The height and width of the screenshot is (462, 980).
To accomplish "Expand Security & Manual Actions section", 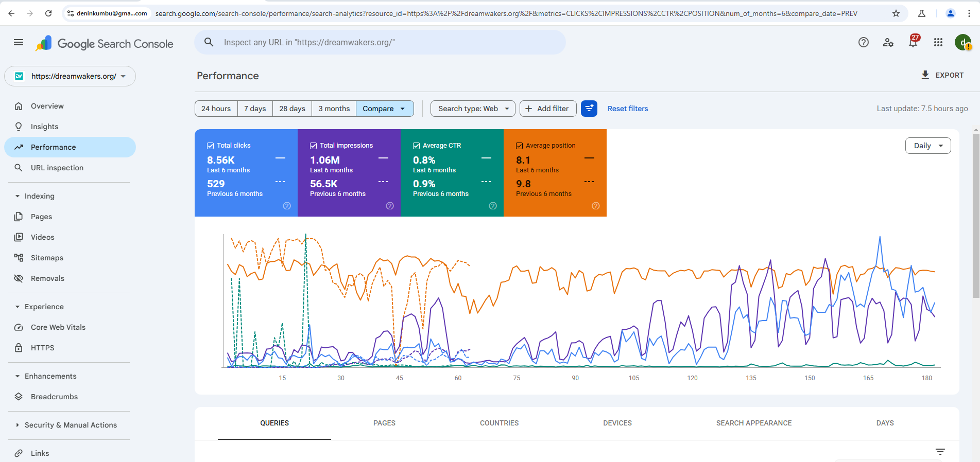I will (66, 425).
